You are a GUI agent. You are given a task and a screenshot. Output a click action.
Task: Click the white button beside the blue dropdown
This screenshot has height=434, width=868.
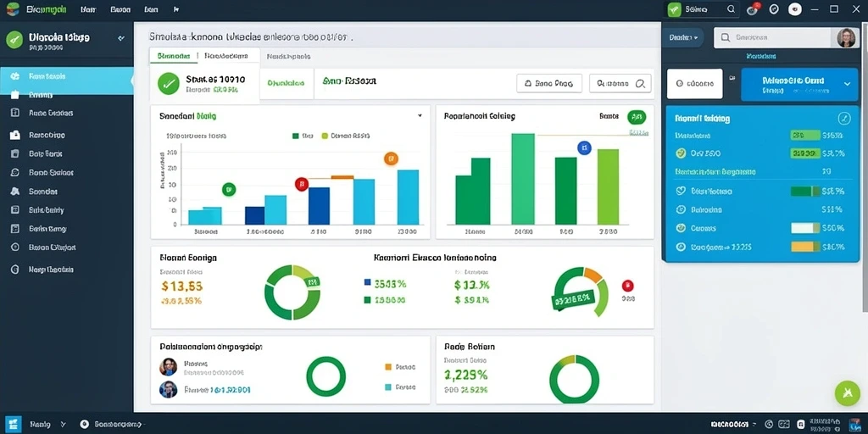click(695, 84)
